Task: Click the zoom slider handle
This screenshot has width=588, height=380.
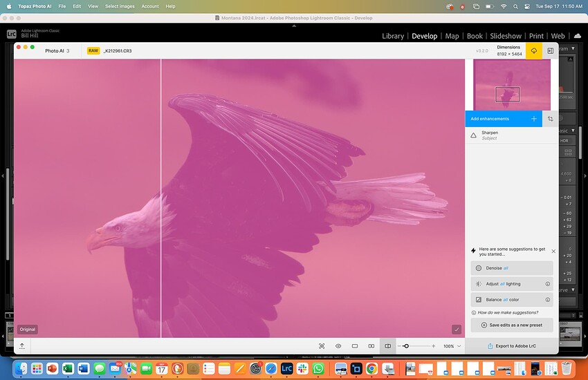Action: [x=406, y=345]
